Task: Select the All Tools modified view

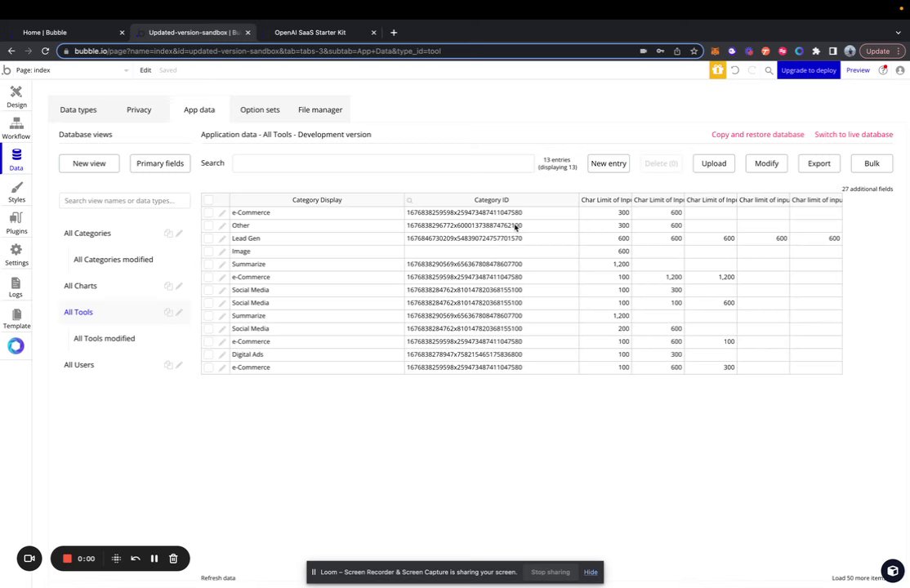Action: (105, 338)
